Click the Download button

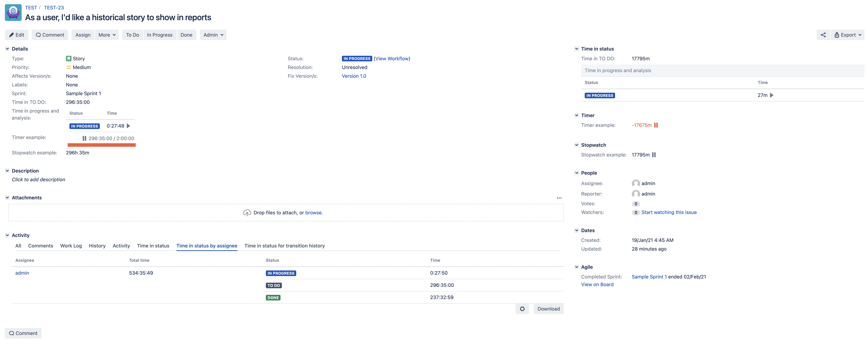point(548,309)
